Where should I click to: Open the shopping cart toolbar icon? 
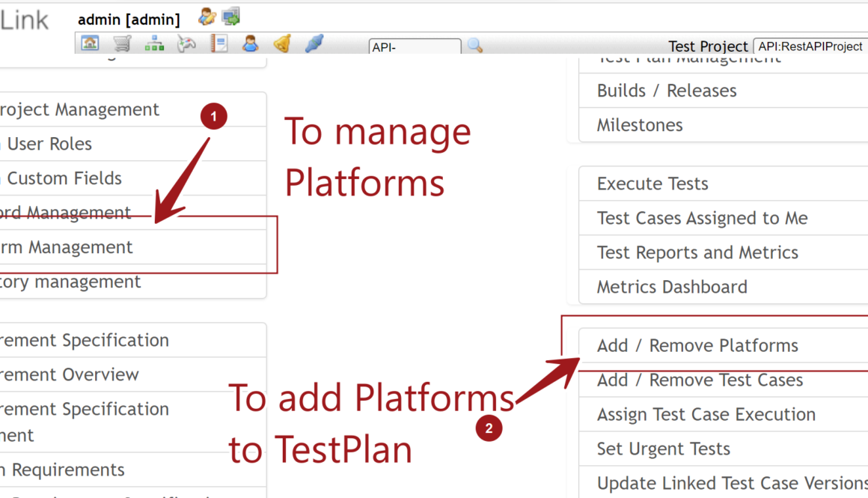click(122, 43)
